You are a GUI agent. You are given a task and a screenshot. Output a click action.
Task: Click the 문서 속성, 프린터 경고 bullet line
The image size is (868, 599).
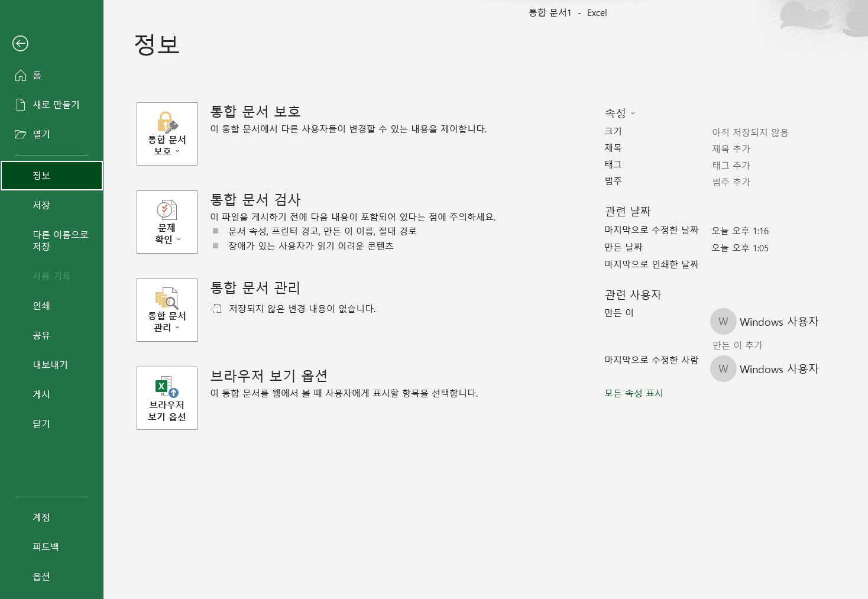tap(322, 231)
